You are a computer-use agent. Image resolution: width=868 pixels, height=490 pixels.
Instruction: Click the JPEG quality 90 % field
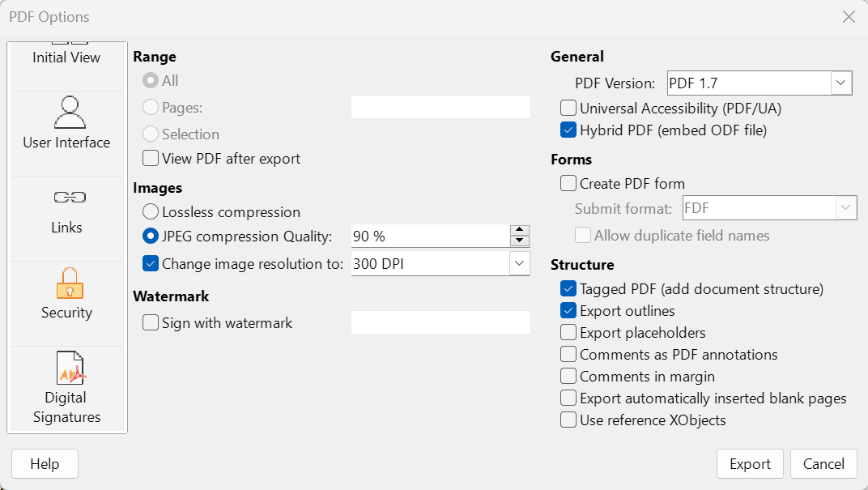click(430, 236)
